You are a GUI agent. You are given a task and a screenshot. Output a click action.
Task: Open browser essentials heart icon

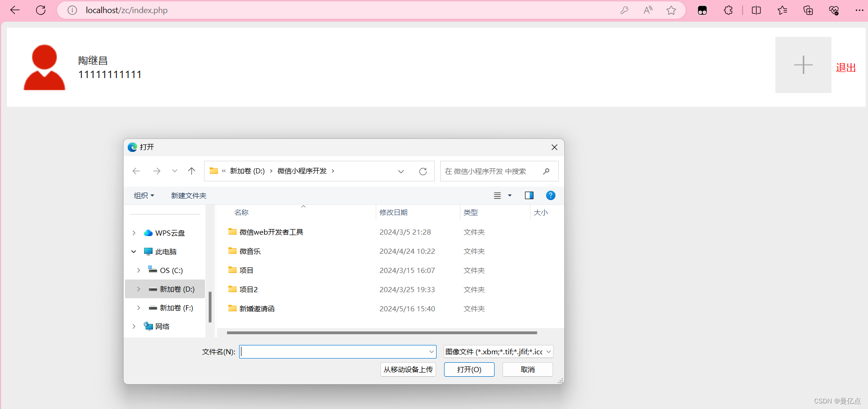(834, 10)
